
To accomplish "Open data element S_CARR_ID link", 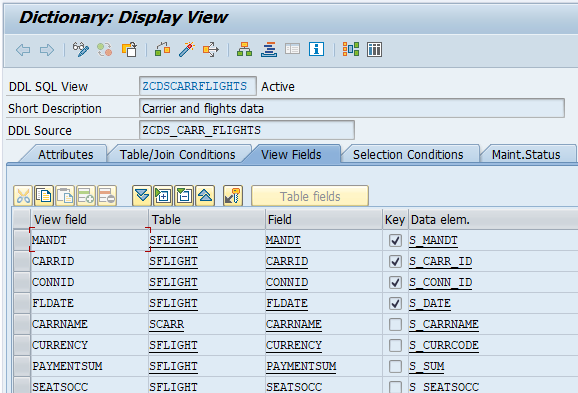I will pyautogui.click(x=441, y=261).
